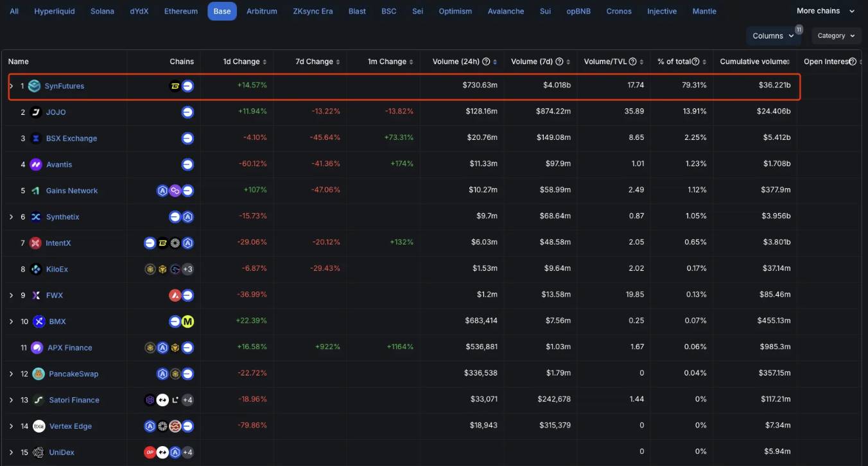Click the PancakeSwap logo icon
This screenshot has width=868, height=466.
(39, 374)
